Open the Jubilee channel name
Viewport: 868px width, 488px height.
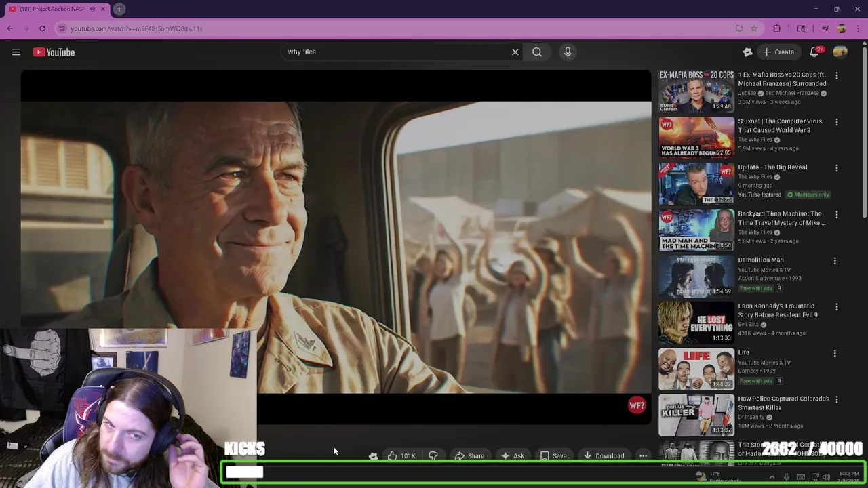747,93
